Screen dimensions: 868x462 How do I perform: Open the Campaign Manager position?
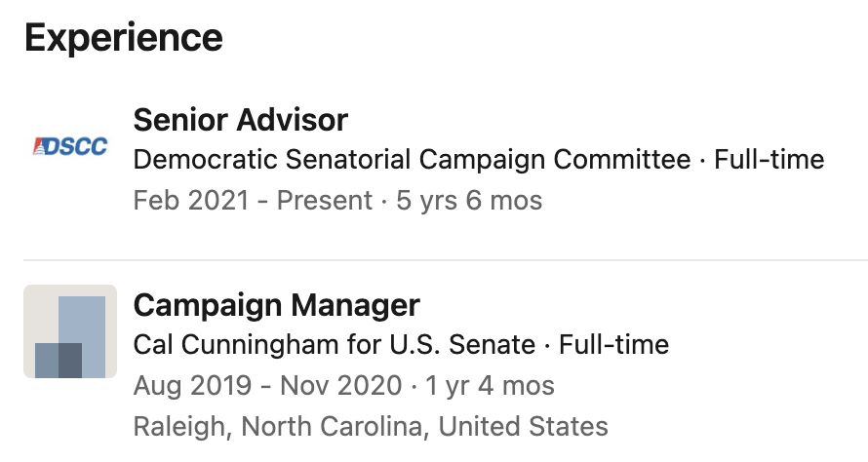tap(277, 305)
